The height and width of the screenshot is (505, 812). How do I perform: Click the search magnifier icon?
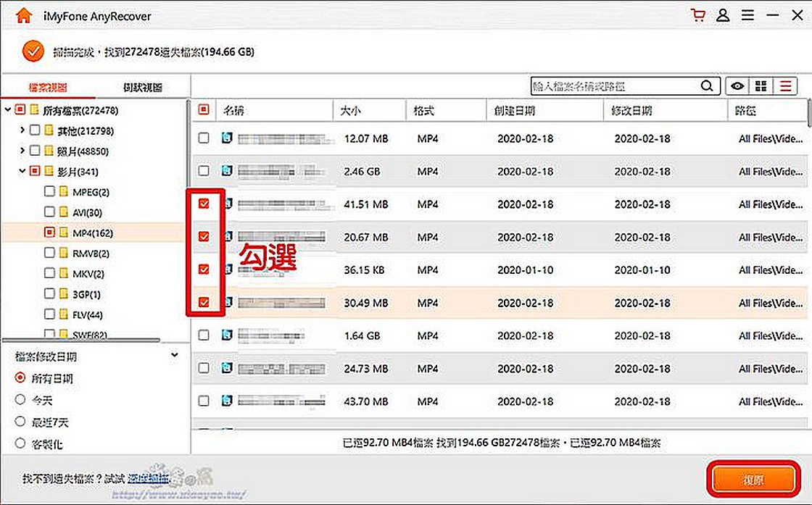tap(707, 85)
